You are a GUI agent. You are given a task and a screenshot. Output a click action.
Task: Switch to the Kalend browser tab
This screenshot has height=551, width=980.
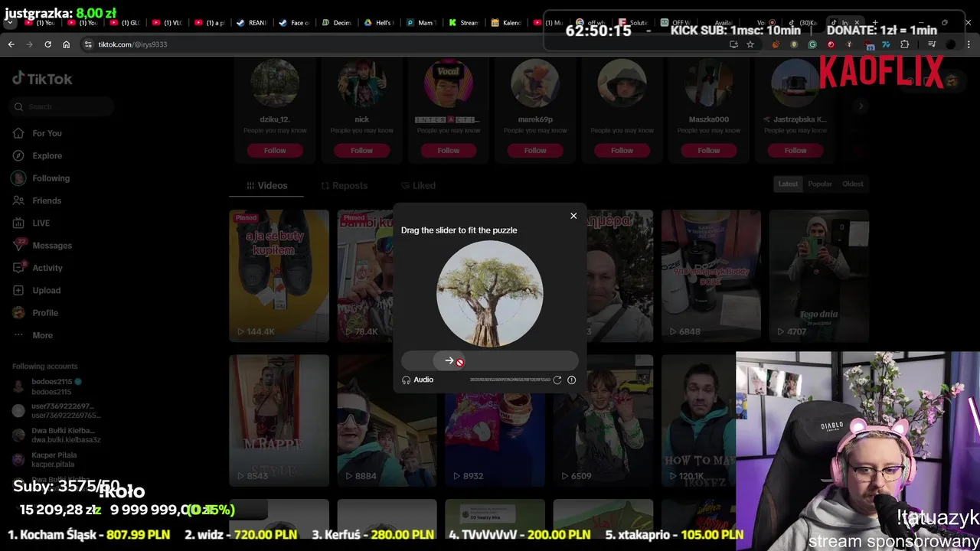pyautogui.click(x=506, y=23)
